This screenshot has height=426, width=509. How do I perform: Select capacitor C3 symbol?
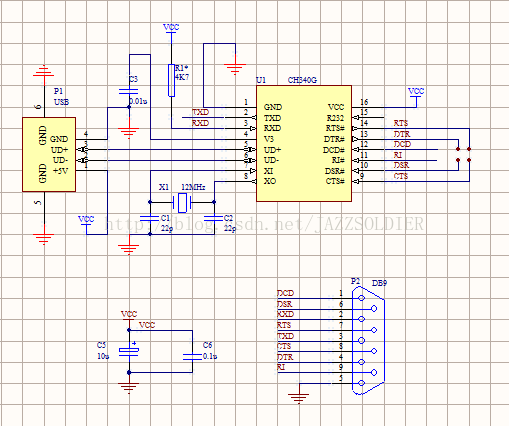[129, 92]
